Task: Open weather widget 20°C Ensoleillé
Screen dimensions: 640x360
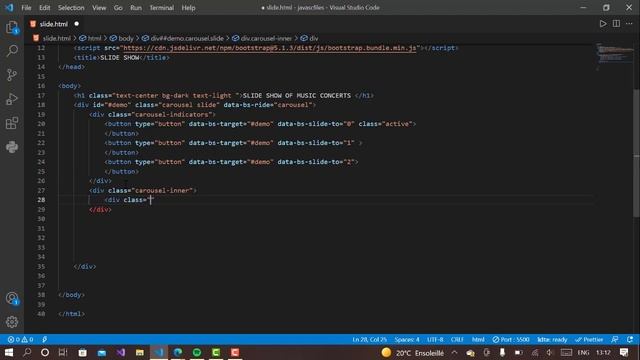Action: tap(413, 353)
